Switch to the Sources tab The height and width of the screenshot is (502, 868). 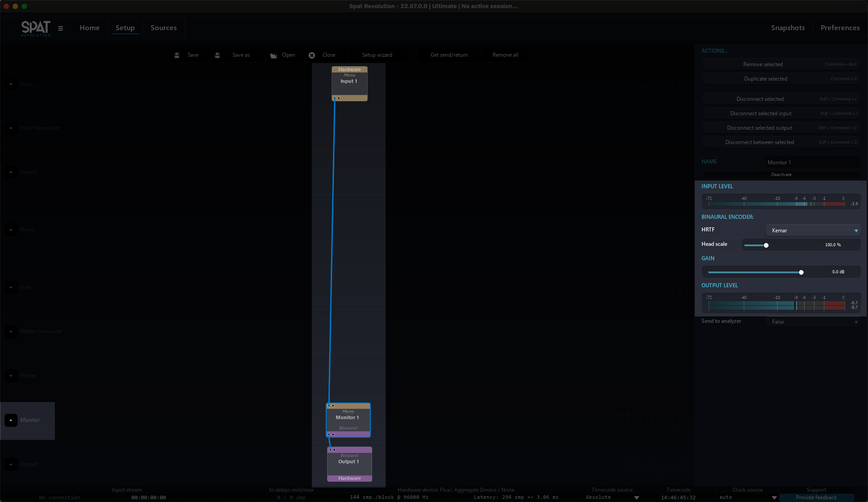[163, 28]
